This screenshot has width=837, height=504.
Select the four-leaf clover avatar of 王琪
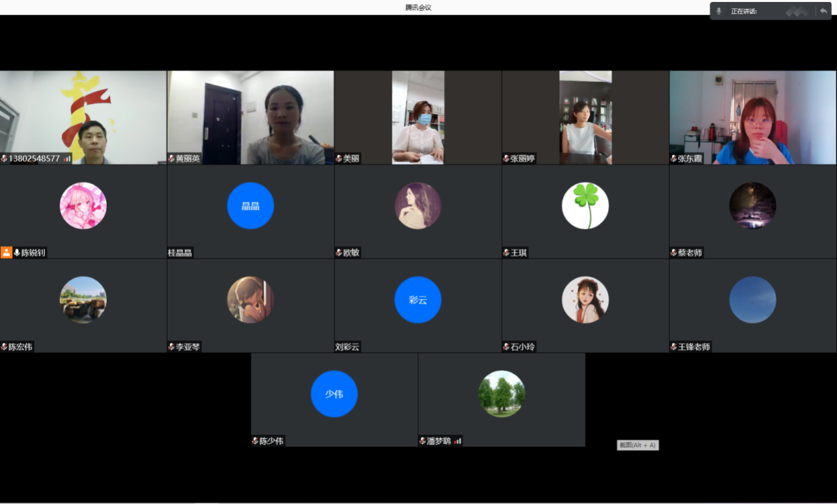click(x=585, y=206)
